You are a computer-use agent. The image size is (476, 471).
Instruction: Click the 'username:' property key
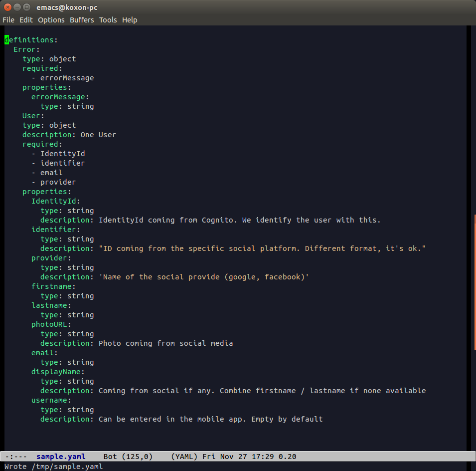(51, 400)
